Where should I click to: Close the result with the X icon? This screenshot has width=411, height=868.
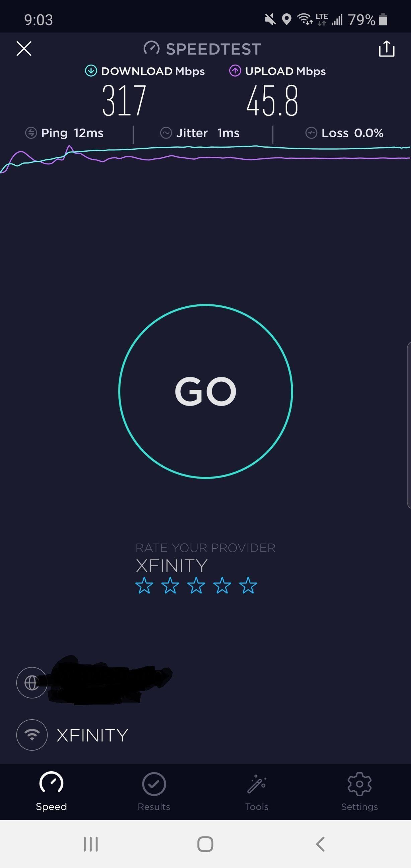pos(24,49)
